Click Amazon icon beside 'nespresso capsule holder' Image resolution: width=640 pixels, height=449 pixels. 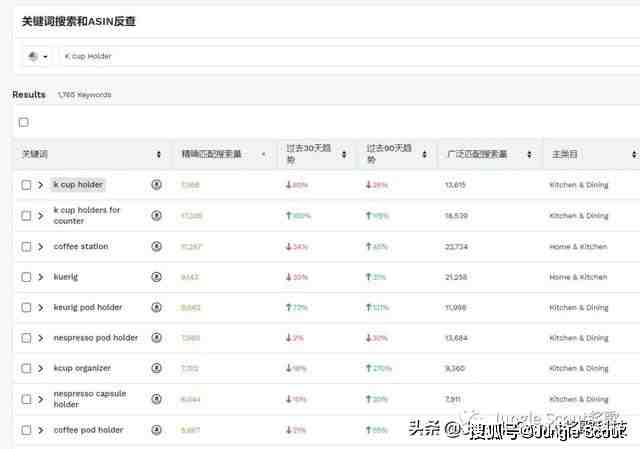coord(156,398)
